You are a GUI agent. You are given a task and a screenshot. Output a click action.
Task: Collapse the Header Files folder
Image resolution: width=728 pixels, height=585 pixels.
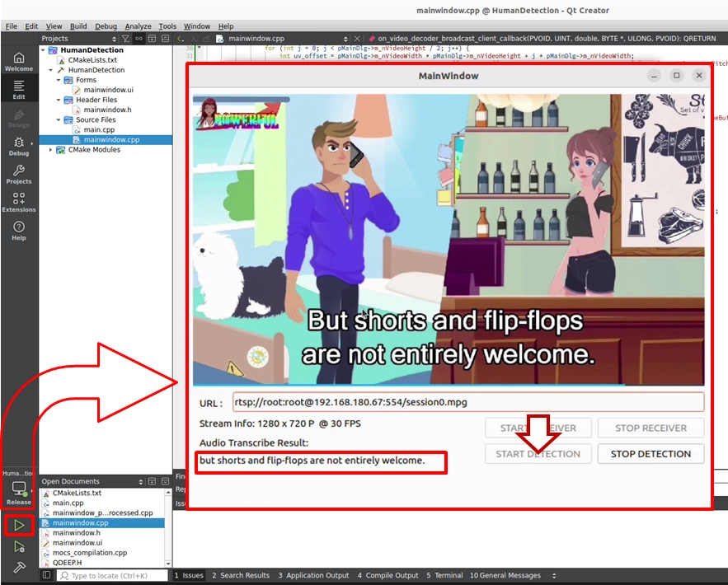click(x=59, y=100)
